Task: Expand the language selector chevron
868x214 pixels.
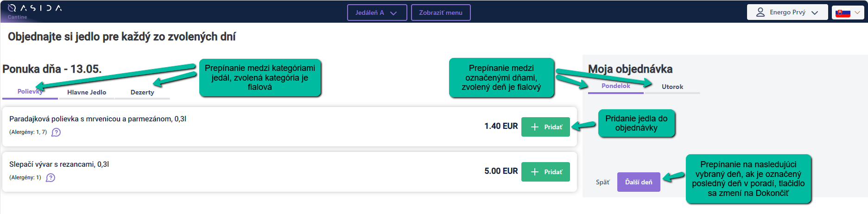Action: (x=857, y=13)
